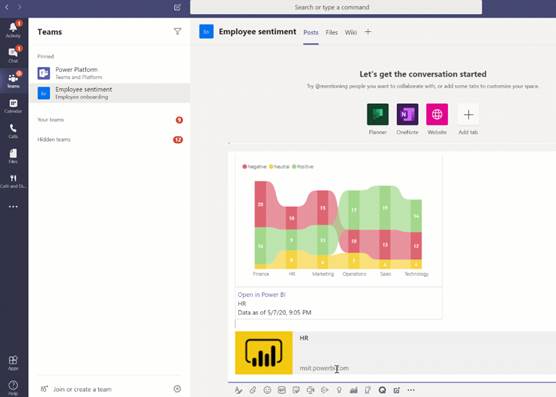
Task: Open the emoji picker in compose toolbar
Action: [267, 390]
